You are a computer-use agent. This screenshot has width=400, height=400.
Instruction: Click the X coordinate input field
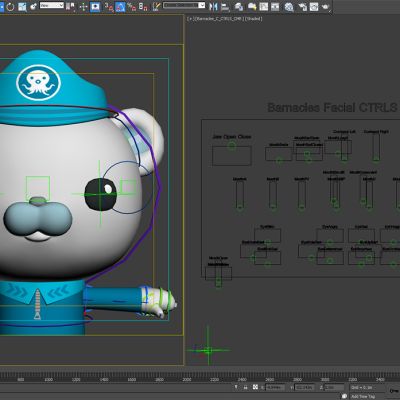(x=275, y=388)
